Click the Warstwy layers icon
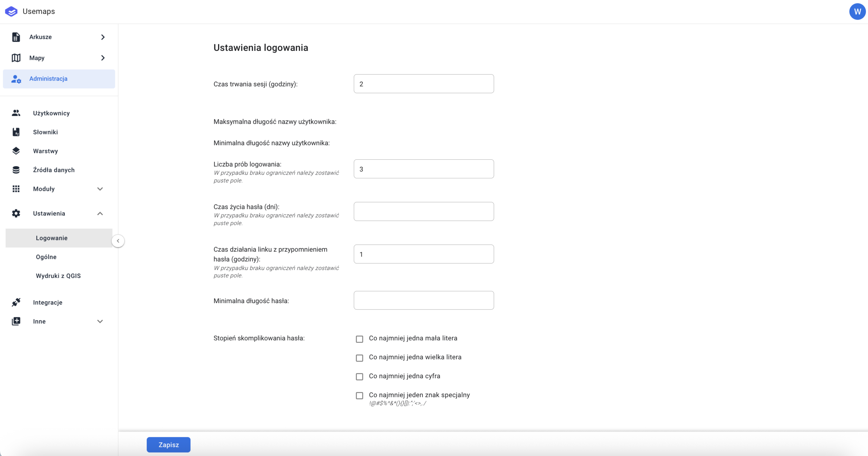The width and height of the screenshot is (868, 456). [16, 151]
